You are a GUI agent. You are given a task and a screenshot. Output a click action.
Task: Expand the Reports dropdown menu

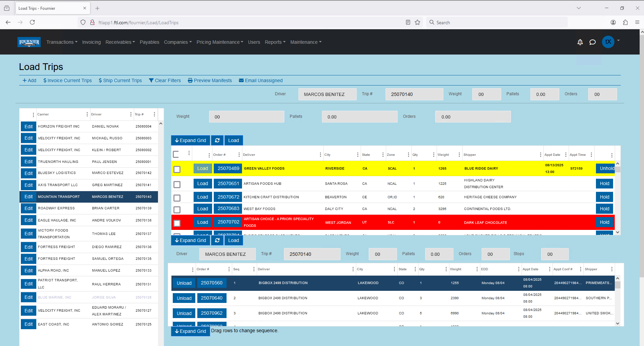pyautogui.click(x=275, y=42)
